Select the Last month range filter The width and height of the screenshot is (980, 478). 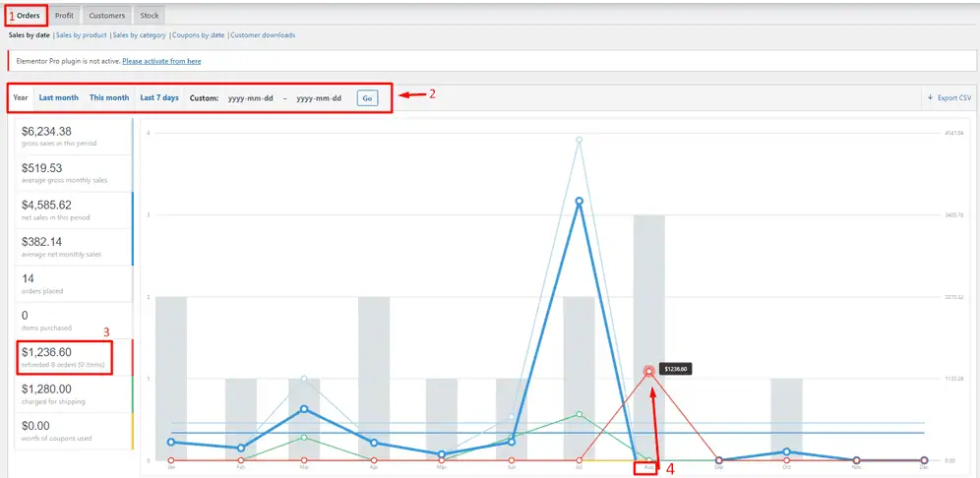pyautogui.click(x=59, y=97)
